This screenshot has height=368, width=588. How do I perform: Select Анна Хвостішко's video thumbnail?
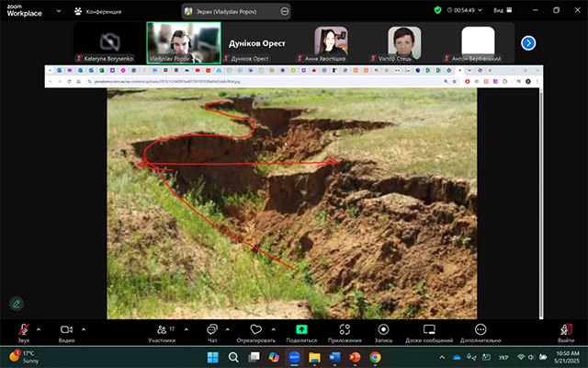click(331, 42)
